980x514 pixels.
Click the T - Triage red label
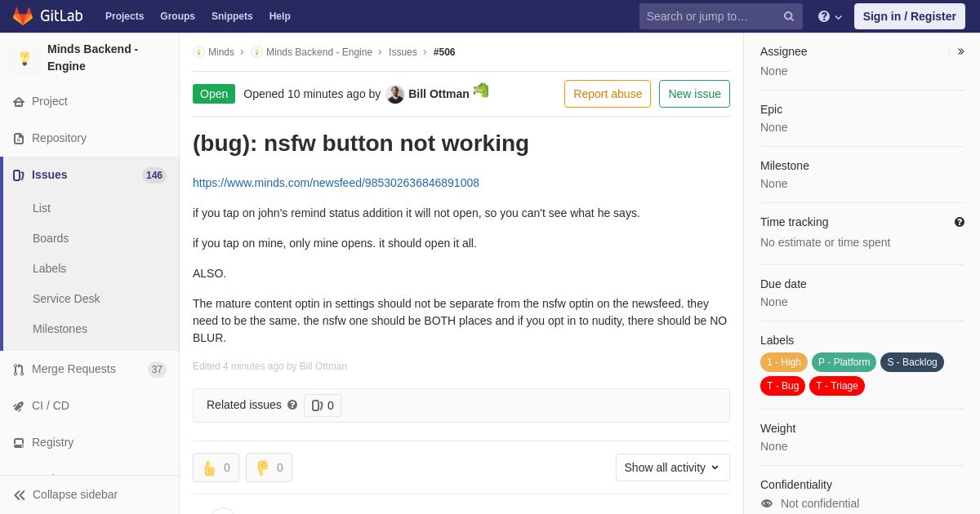point(837,386)
